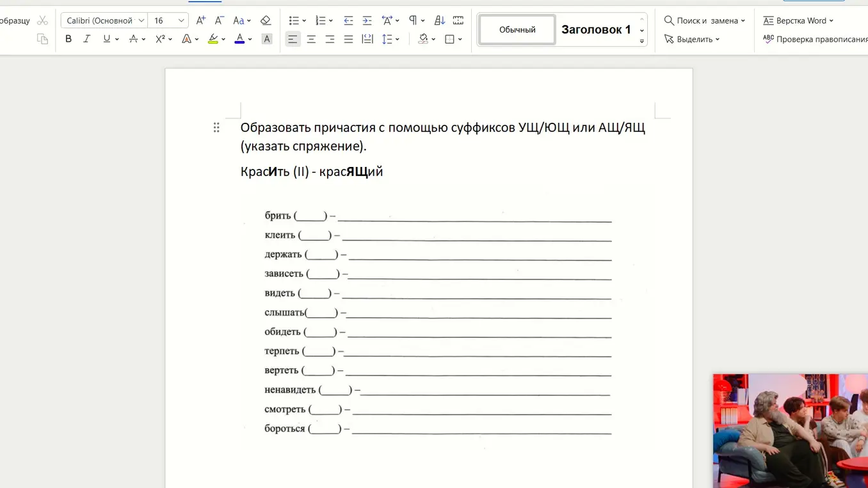The width and height of the screenshot is (868, 488).
Task: Click the Copy icon below scissors
Action: (x=42, y=39)
